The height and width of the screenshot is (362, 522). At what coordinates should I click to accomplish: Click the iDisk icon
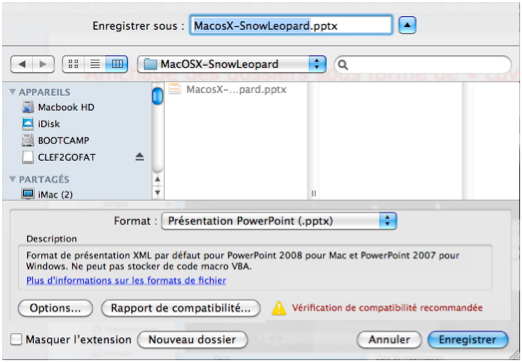pos(28,124)
